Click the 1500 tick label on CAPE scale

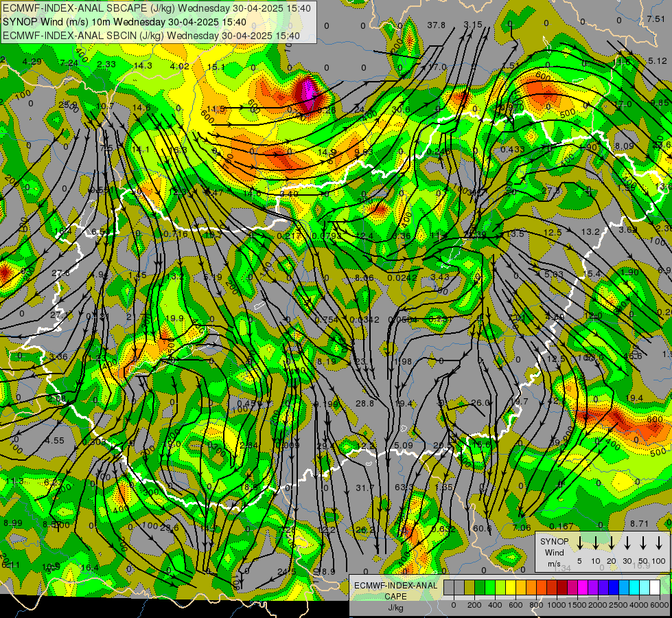click(x=577, y=605)
